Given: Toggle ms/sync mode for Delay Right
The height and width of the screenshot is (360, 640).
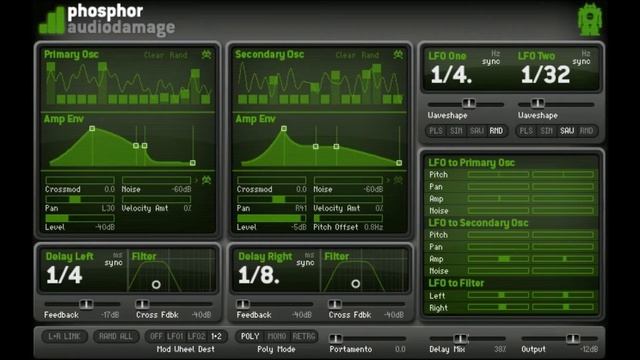Looking at the screenshot, I should click(x=306, y=259).
